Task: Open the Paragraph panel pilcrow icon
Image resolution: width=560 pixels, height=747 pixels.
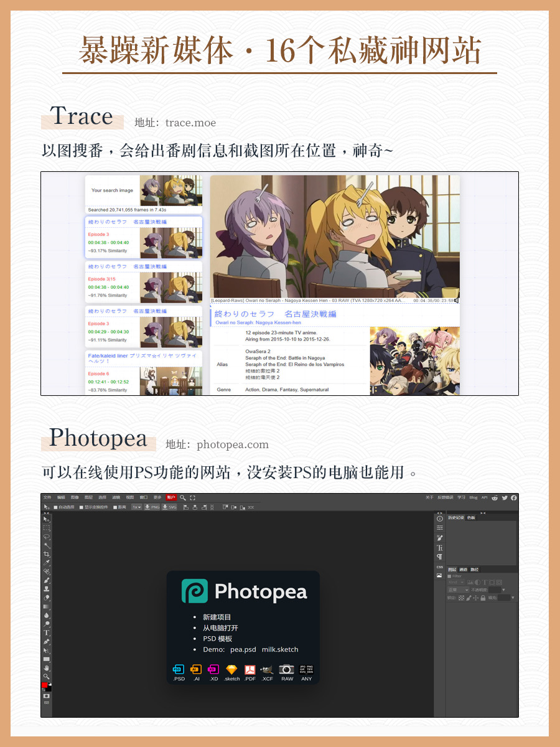Action: (440, 557)
